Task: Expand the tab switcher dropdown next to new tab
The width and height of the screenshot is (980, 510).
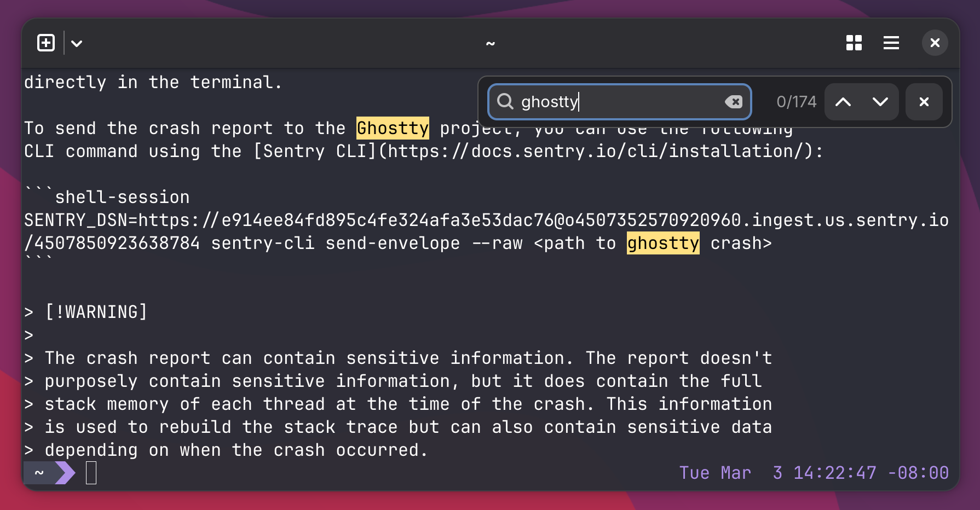Action: pos(77,43)
